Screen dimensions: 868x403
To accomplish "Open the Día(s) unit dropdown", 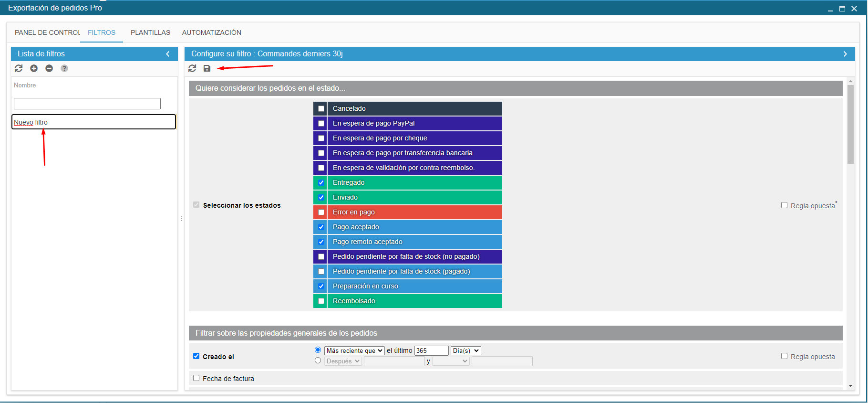I will coord(465,350).
